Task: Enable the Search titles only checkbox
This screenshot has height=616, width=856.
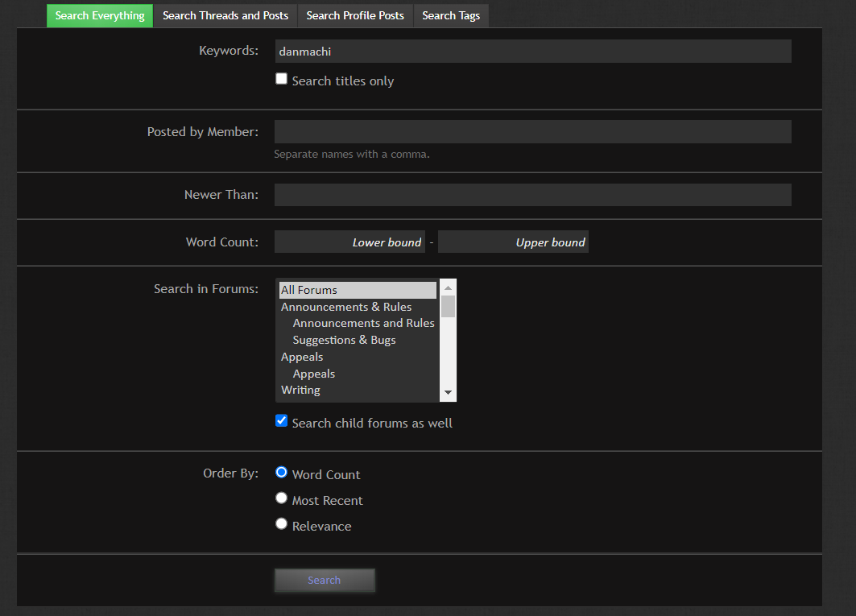Action: point(282,79)
